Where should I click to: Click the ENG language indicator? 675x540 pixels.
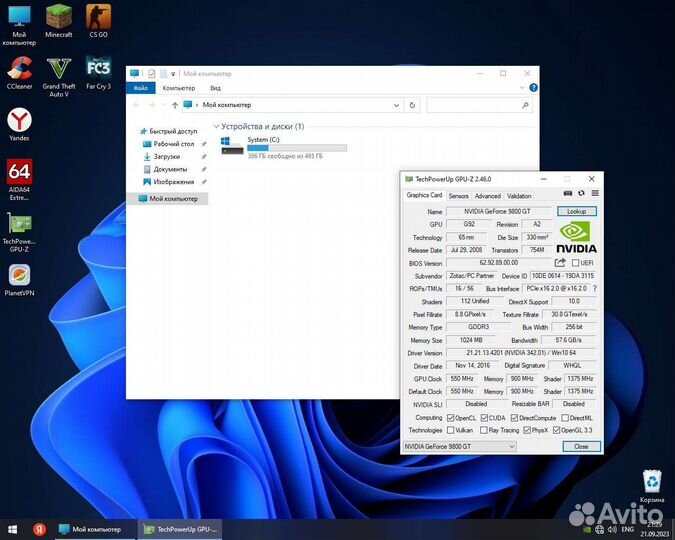[628, 529]
